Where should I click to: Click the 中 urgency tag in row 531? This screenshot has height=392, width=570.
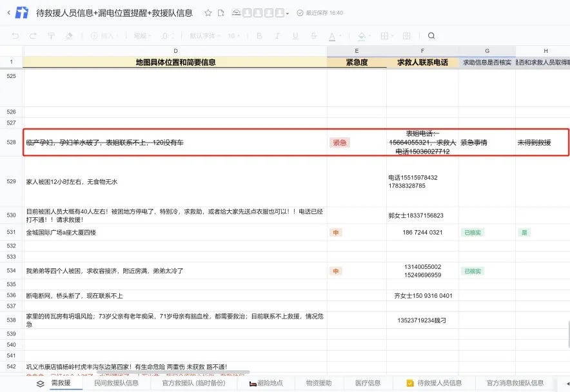[x=336, y=232]
